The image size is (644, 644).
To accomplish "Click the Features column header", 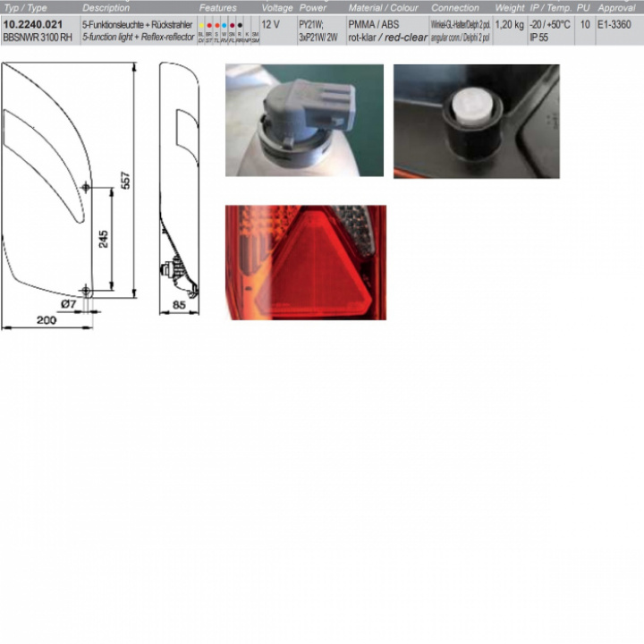I will (217, 7).
